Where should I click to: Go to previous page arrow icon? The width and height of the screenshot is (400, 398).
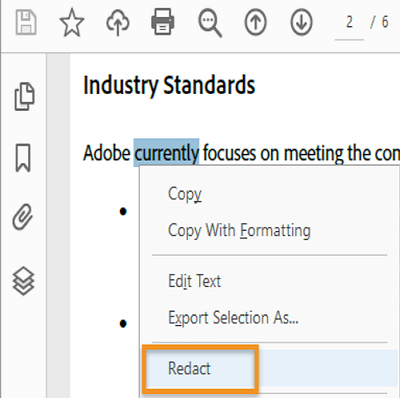tap(256, 22)
